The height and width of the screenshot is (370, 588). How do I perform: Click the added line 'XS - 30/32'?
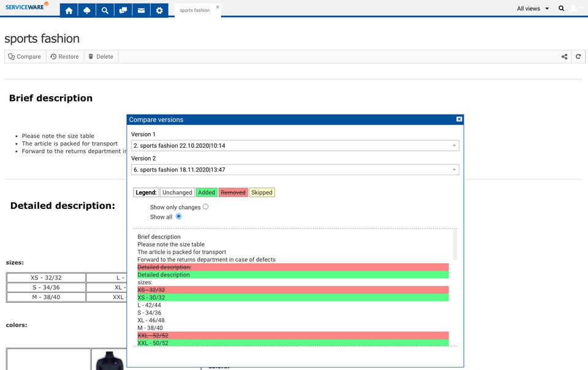(293, 297)
